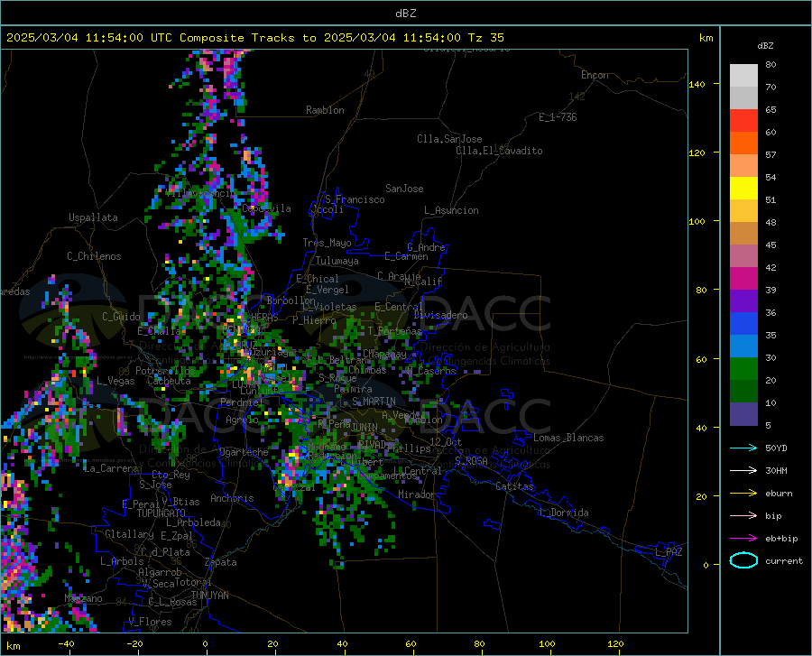Select the gold 48-51 dBZ swatch
This screenshot has width=812, height=656.
point(743,211)
